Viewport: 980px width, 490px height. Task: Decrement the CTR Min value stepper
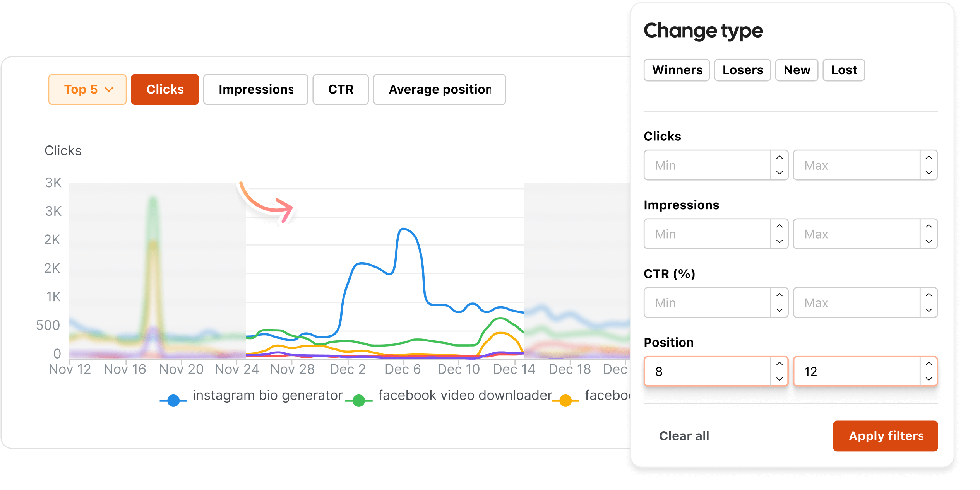[x=779, y=309]
